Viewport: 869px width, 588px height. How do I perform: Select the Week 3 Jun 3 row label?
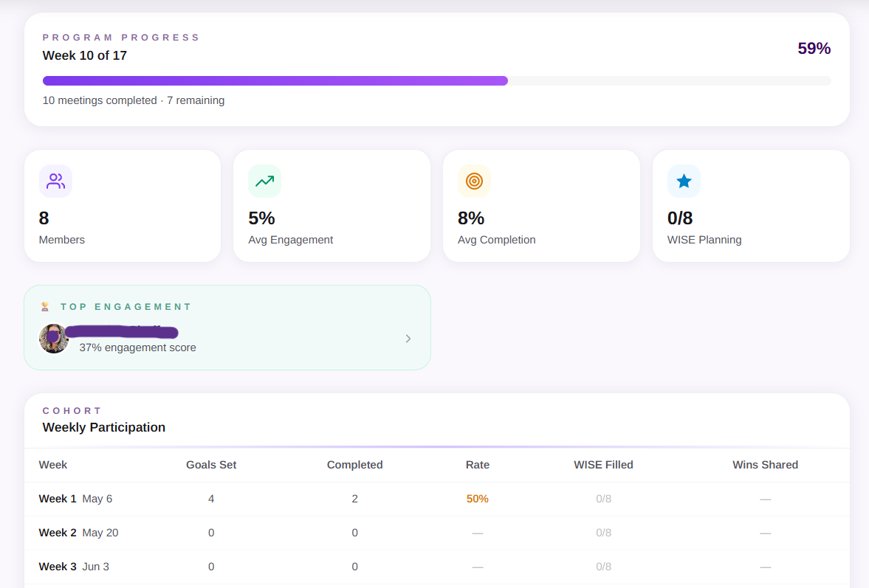point(74,567)
